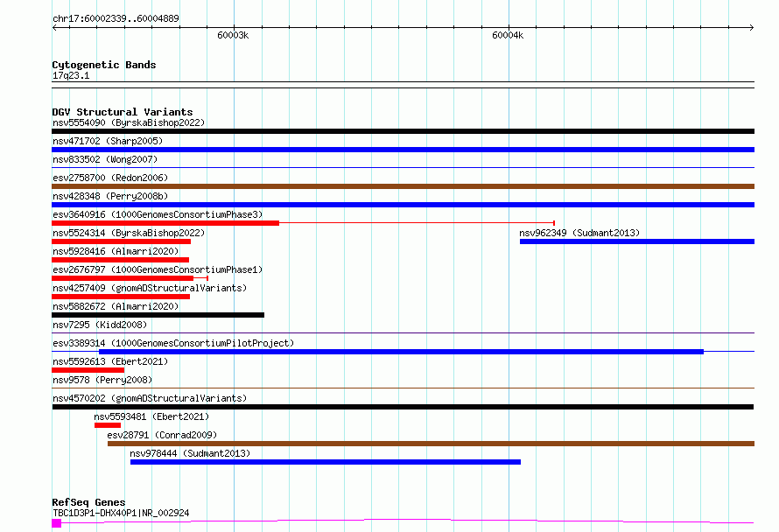Click the thick red esv3640916 bar
Image resolution: width=779 pixels, height=532 pixels.
165,223
